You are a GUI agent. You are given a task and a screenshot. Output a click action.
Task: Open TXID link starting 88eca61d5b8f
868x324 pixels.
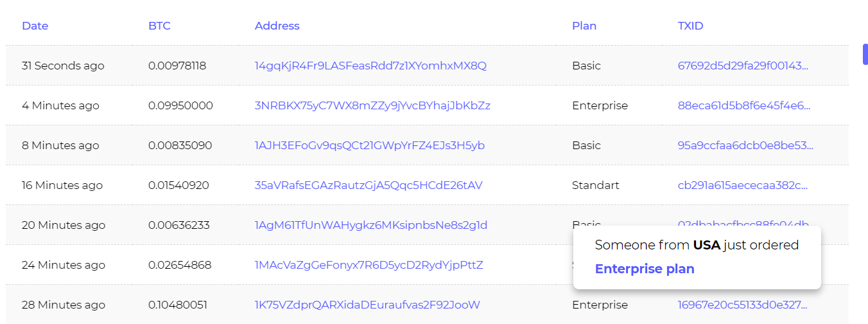pyautogui.click(x=744, y=105)
